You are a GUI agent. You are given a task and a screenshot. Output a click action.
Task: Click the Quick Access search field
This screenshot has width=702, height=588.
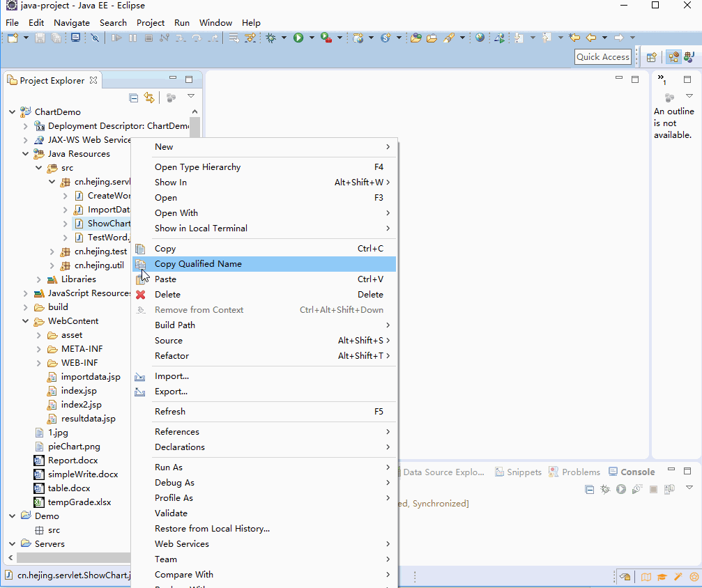coord(602,57)
